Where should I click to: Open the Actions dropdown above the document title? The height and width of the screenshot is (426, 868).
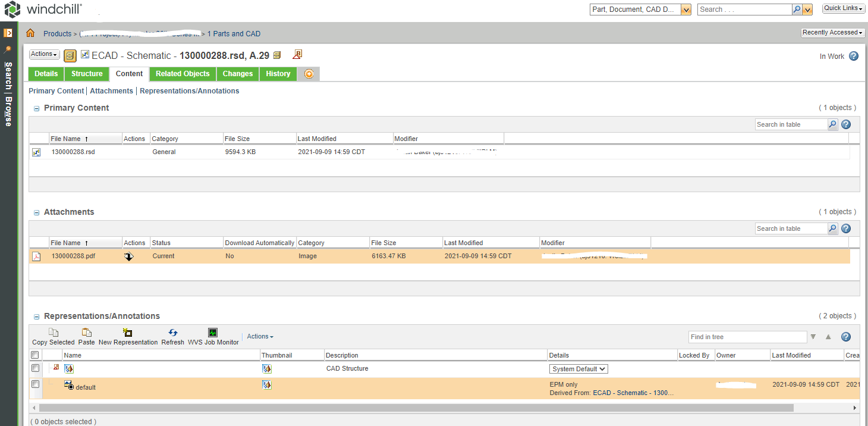tap(43, 54)
